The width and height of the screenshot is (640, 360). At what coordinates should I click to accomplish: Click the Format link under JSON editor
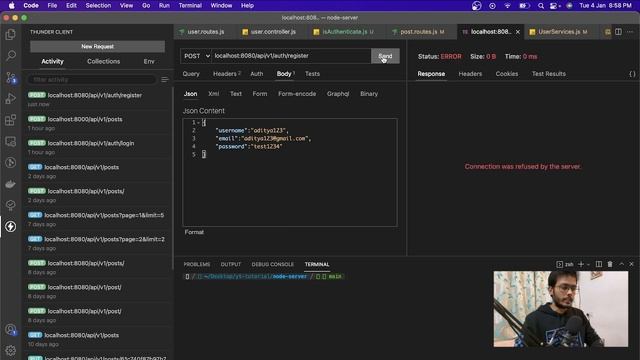pyautogui.click(x=194, y=232)
